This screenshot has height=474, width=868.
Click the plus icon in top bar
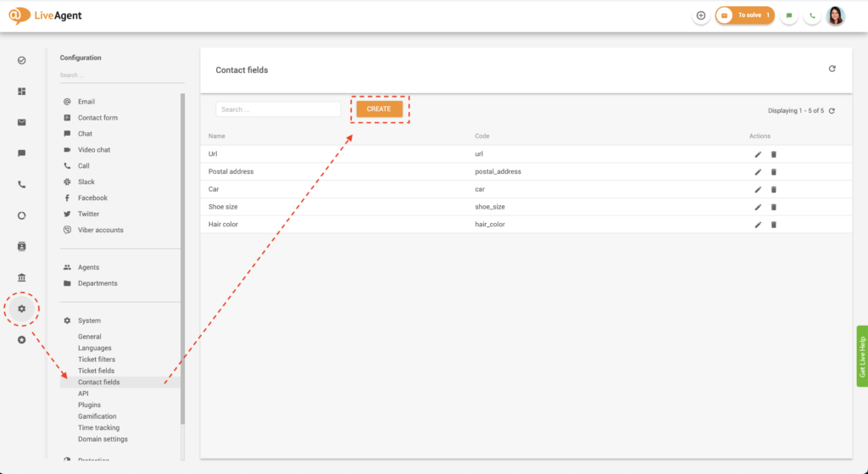tap(700, 15)
